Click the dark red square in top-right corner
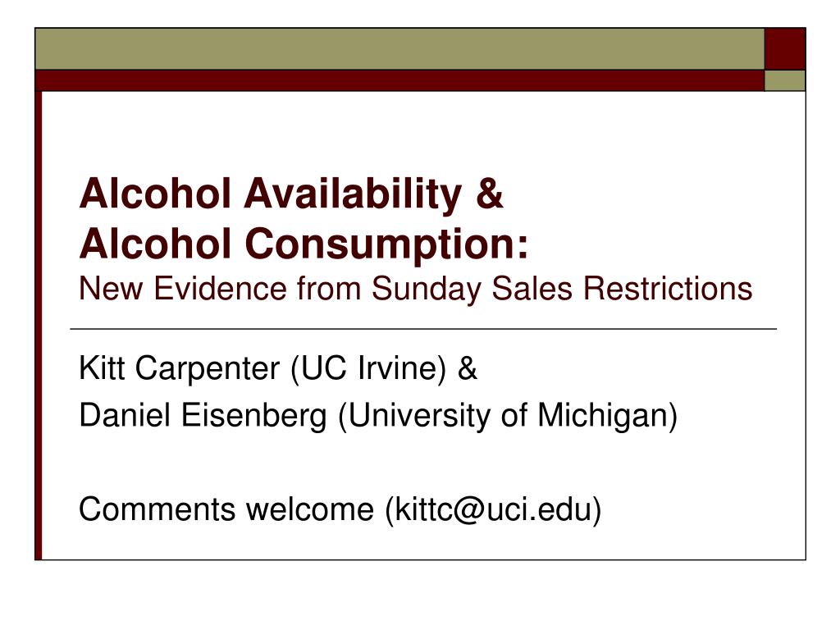This screenshot has height=630, width=840. [785, 48]
